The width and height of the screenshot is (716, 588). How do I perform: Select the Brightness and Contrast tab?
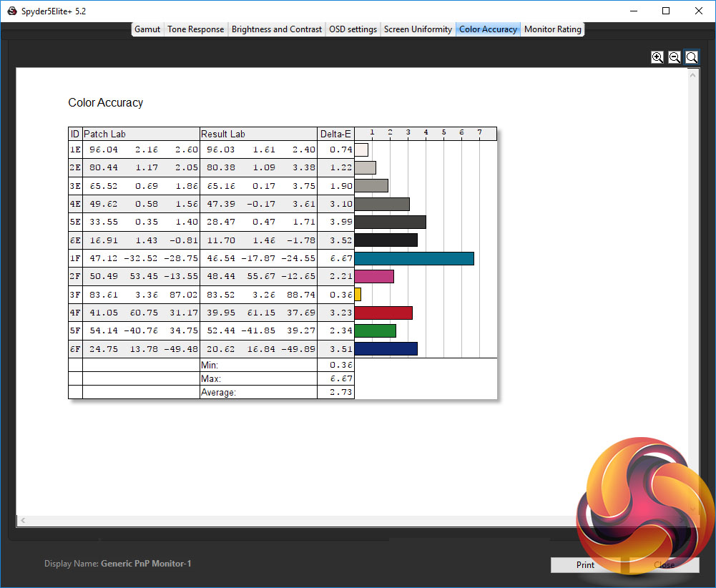[x=276, y=29]
